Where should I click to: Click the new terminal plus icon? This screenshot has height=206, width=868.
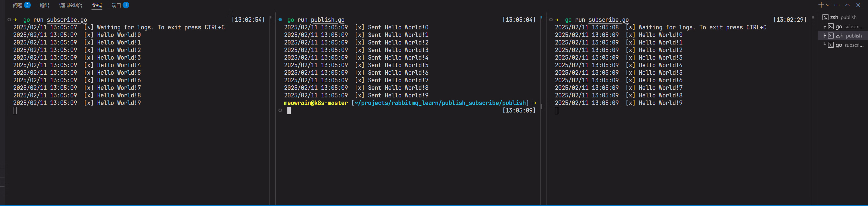(821, 5)
